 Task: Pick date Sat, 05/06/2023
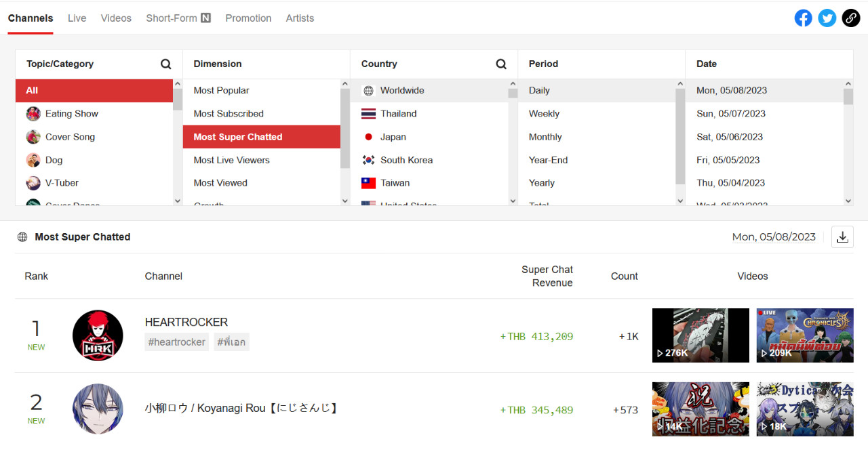[764, 137]
